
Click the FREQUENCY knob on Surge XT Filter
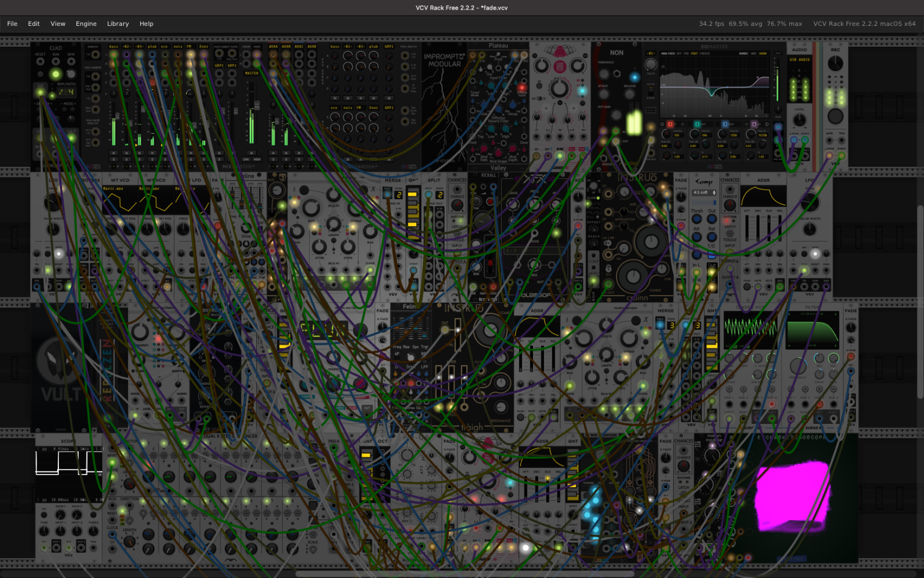[x=798, y=366]
